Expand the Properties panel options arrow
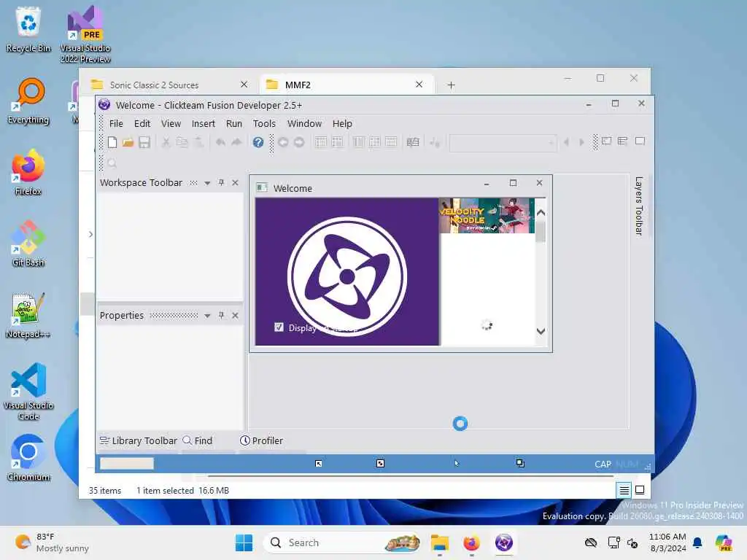This screenshot has width=747, height=560. 207,316
